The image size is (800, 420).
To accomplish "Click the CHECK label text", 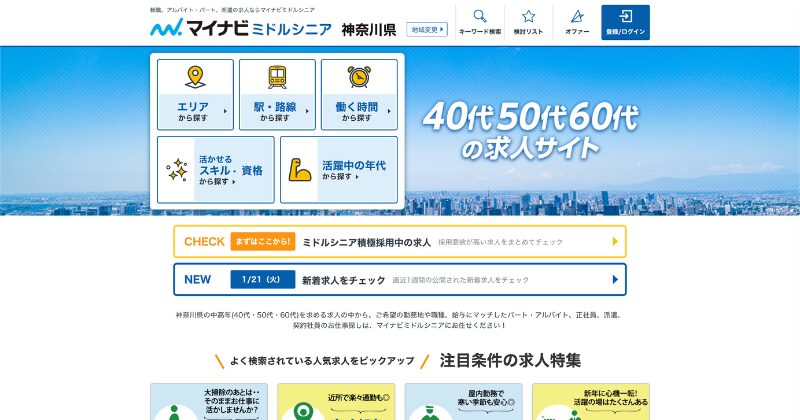I will tap(204, 241).
